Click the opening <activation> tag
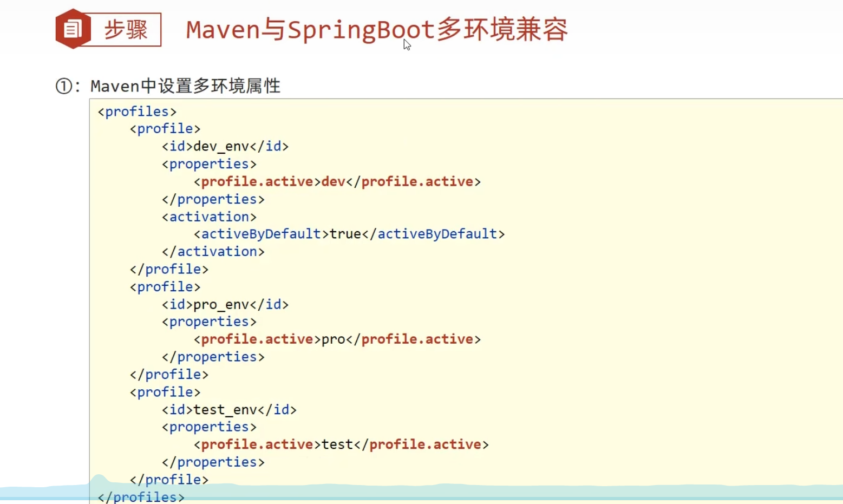 [x=209, y=217]
